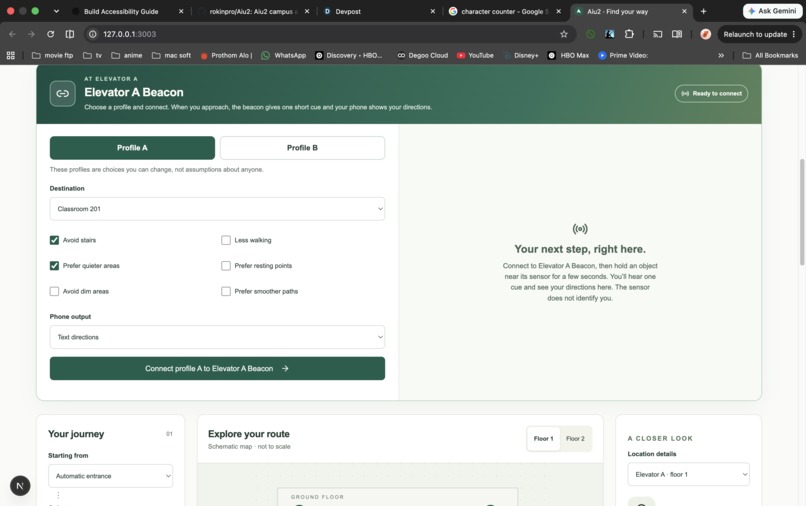Open the HBO Max bookmark
Image resolution: width=806 pixels, height=506 pixels.
pos(568,55)
